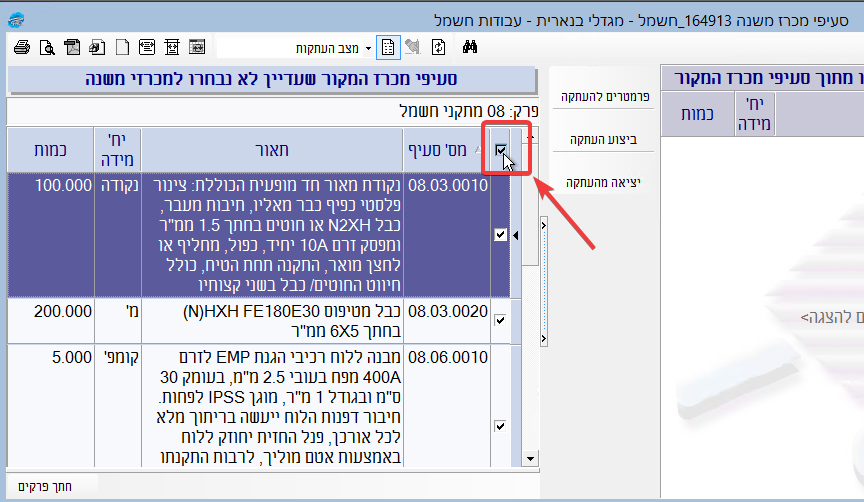Click the black row-indicator arrow beside item 08.03.0010

(x=517, y=235)
